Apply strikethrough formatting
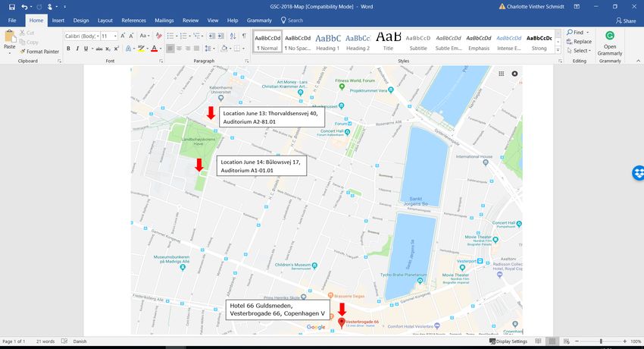The width and height of the screenshot is (644, 349). pyautogui.click(x=99, y=49)
